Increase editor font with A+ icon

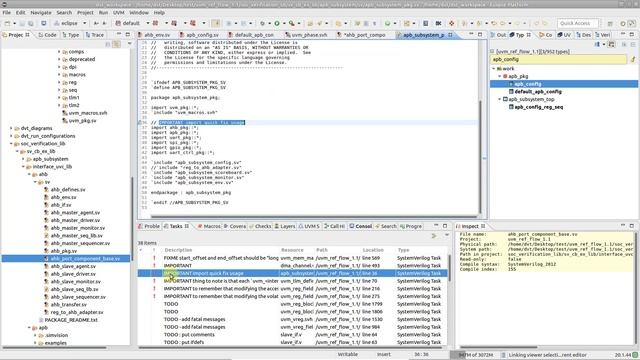96,23
